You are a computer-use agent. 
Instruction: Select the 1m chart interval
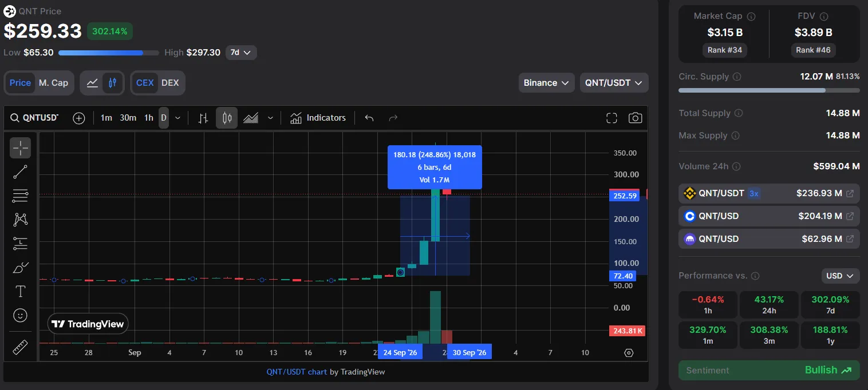point(106,118)
